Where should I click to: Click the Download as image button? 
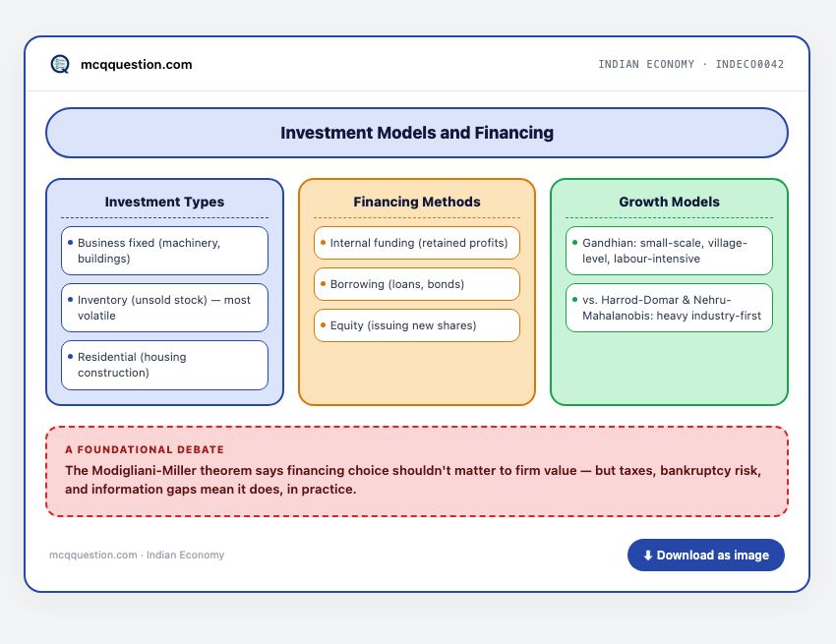705,555
